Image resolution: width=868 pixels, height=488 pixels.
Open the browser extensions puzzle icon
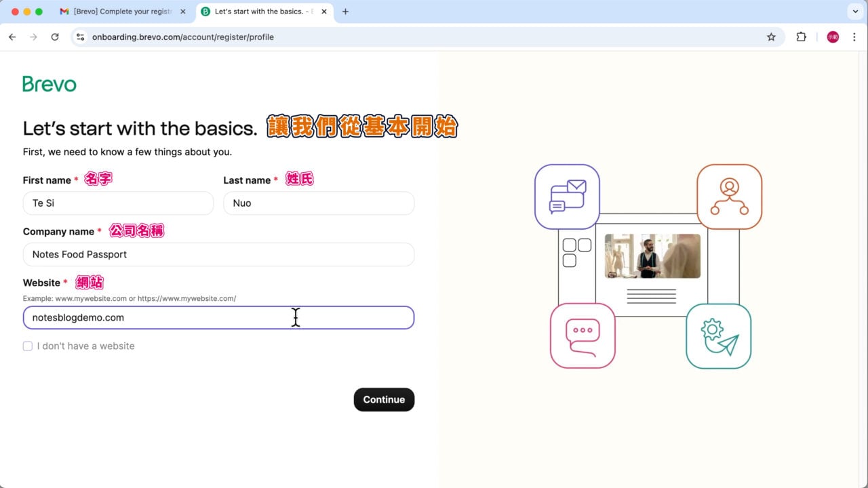(801, 37)
